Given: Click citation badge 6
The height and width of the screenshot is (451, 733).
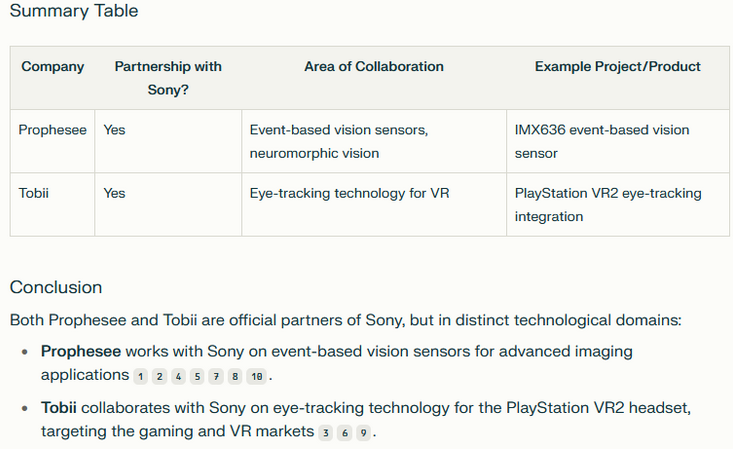Looking at the screenshot, I should [345, 433].
